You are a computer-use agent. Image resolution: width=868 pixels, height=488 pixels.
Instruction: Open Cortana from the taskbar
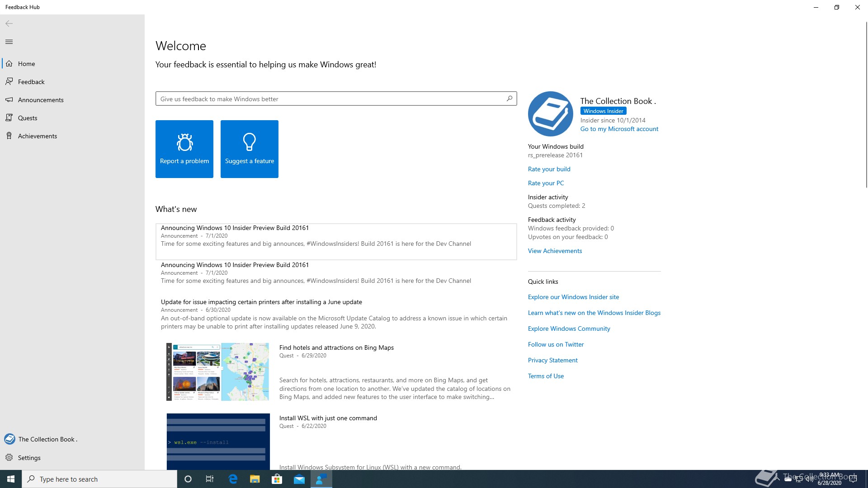point(188,479)
